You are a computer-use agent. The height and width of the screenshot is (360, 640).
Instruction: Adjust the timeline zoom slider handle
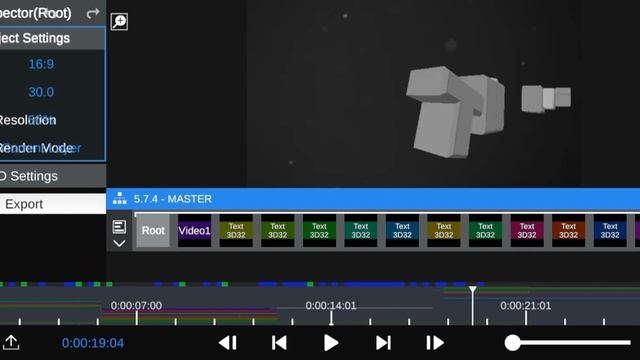(x=513, y=343)
